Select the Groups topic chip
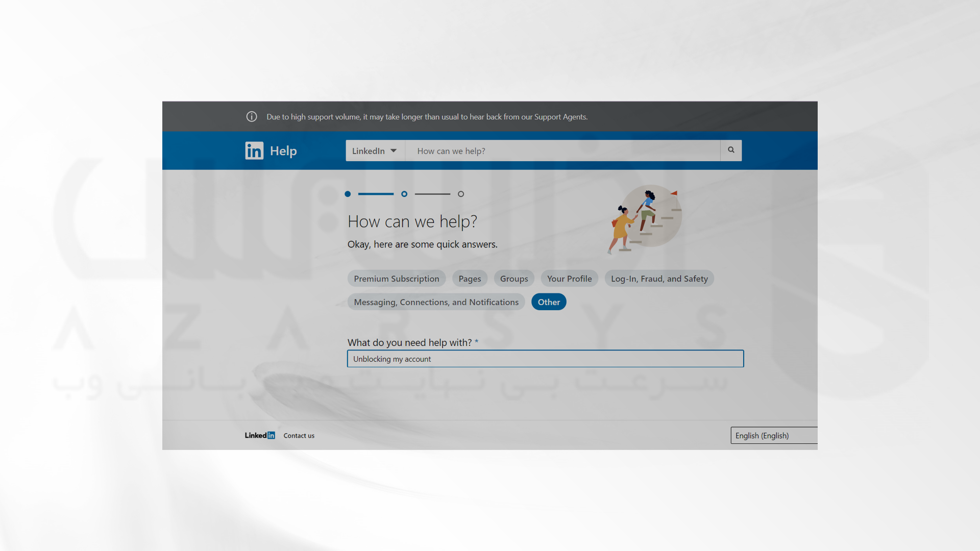This screenshot has width=980, height=551. point(514,279)
